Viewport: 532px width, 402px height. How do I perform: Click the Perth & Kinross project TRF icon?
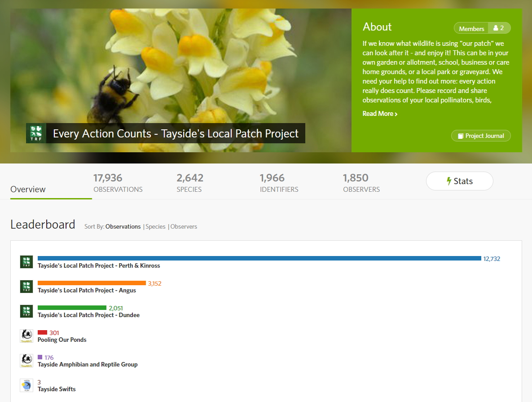[26, 262]
